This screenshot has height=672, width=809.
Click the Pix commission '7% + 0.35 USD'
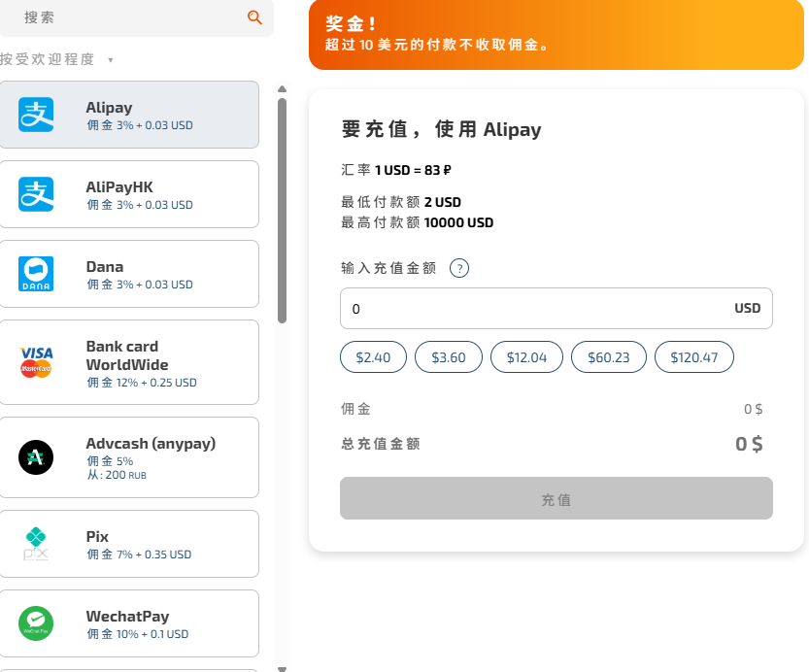pos(153,554)
